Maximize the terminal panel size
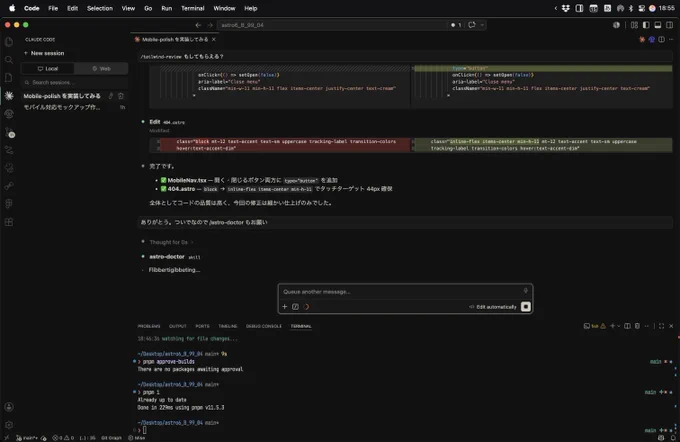 [x=661, y=326]
